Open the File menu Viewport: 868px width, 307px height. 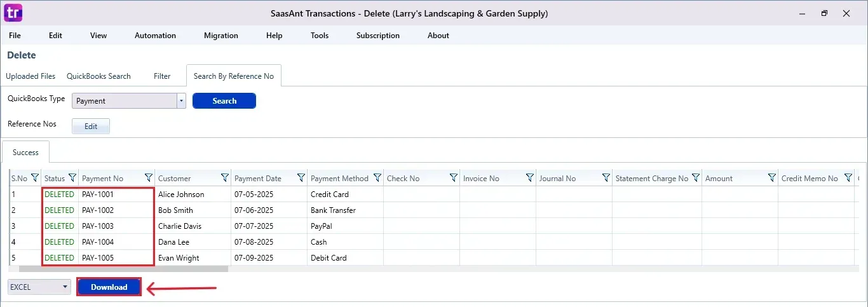(15, 36)
